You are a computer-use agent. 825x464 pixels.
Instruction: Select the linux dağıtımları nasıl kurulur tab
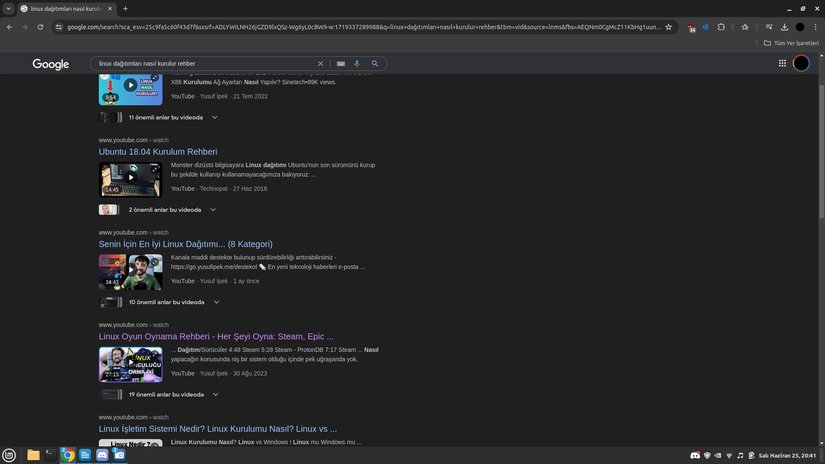click(x=64, y=8)
